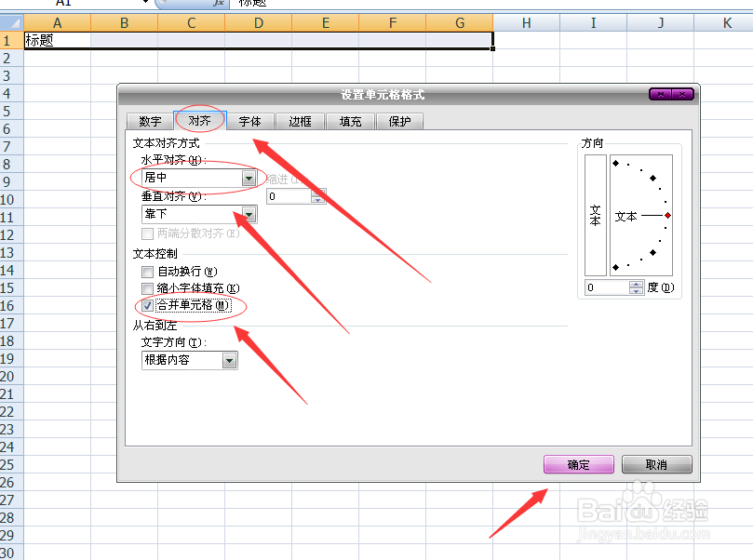Confirm settings with the 确定 button
Screen dimensions: 753x560
578,464
